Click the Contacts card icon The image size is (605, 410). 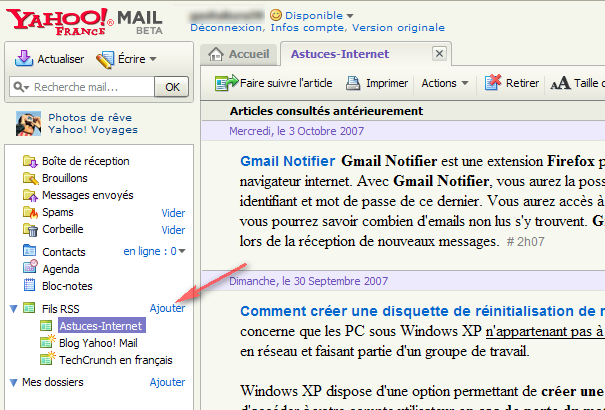(30, 251)
